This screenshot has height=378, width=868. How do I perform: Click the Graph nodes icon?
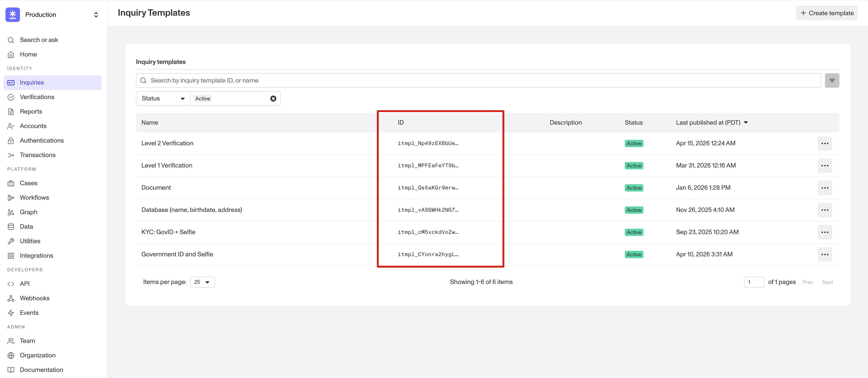tap(11, 212)
